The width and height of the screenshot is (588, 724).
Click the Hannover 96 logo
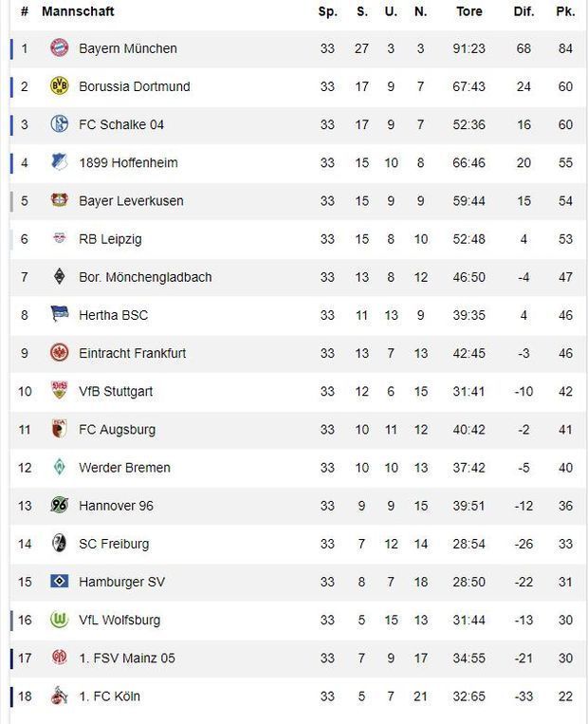[59, 506]
